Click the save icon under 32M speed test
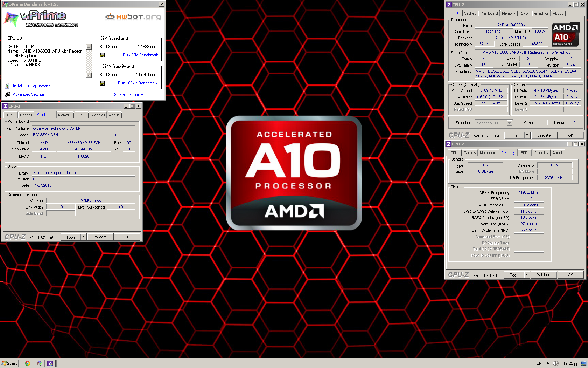Screen dimensions: 588x368 pos(102,55)
